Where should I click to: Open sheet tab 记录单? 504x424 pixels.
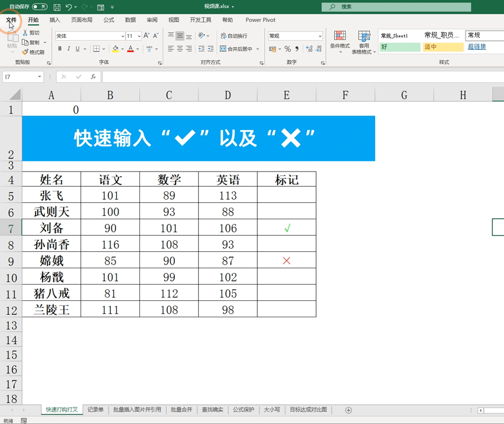(96, 409)
